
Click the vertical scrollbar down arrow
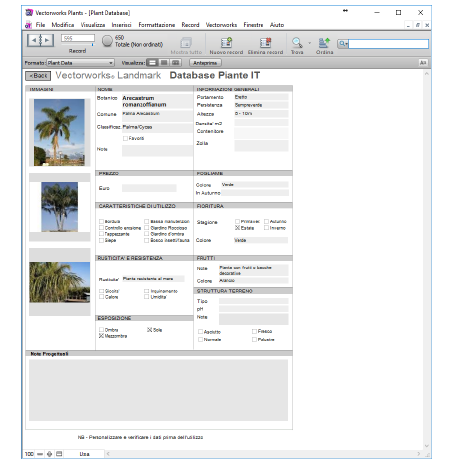tap(427, 446)
